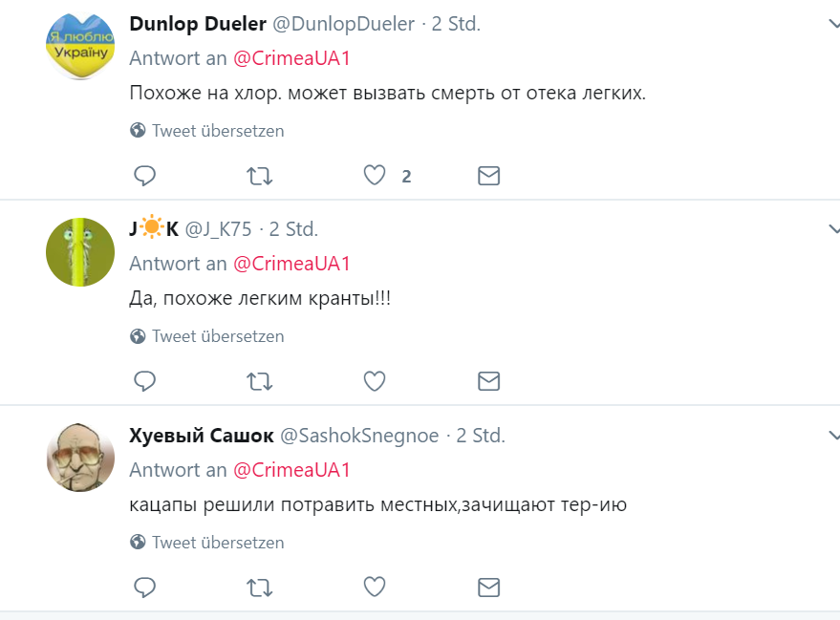Click the Хуевый Сашок display name
The height and width of the screenshot is (620, 840).
click(200, 436)
